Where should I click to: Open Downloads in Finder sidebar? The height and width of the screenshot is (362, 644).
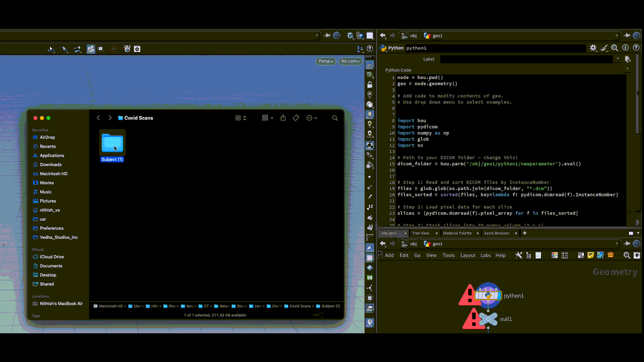pos(51,164)
